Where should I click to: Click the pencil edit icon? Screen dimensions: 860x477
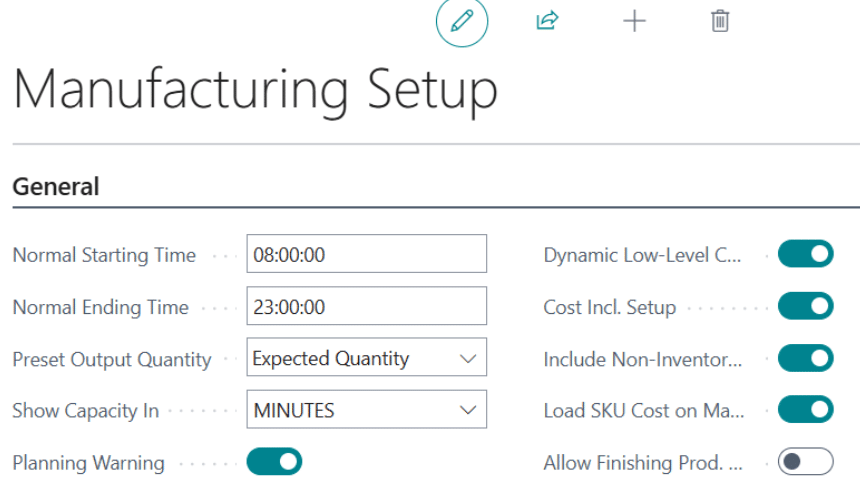coord(462,21)
